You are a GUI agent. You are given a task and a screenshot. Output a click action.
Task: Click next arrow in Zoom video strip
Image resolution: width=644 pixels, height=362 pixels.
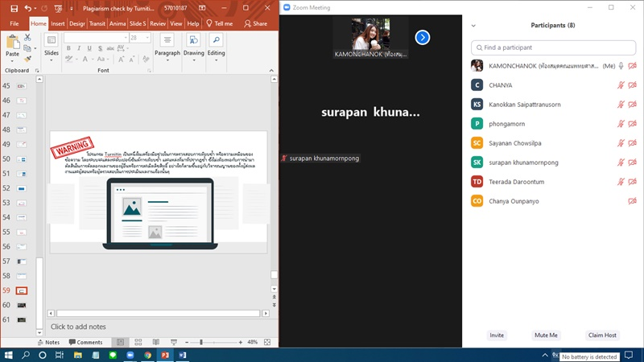click(422, 37)
